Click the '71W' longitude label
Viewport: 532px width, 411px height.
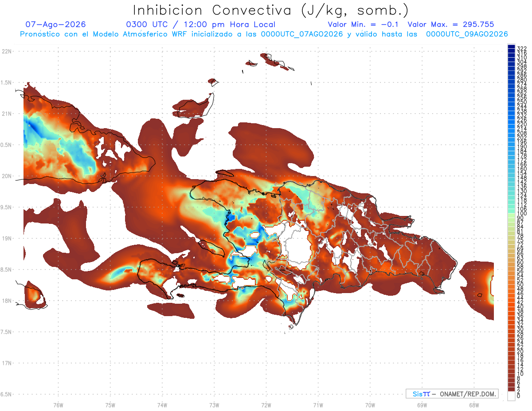point(318,405)
